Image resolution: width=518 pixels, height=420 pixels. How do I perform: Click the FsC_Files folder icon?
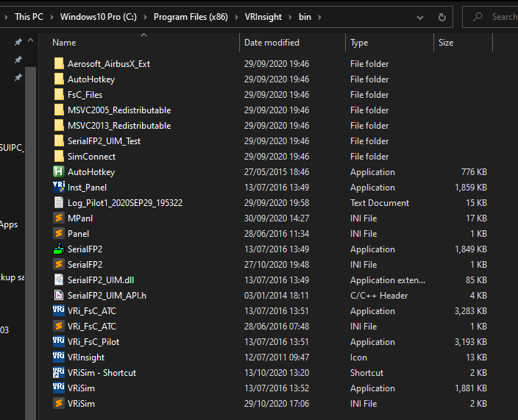(x=59, y=94)
